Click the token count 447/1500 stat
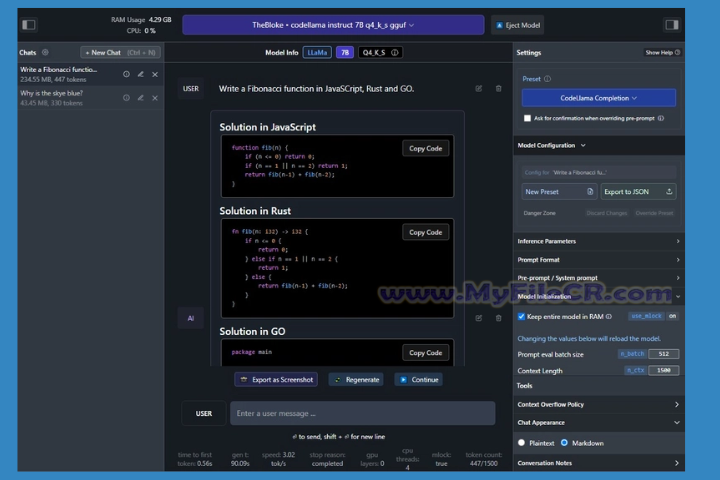This screenshot has height=480, width=720. pyautogui.click(x=484, y=459)
